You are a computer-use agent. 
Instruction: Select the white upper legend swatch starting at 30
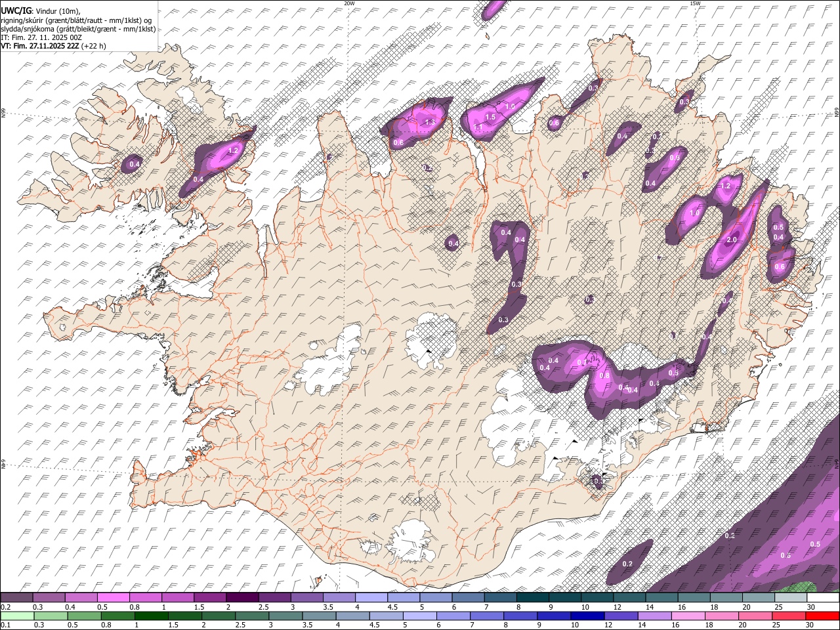point(823,598)
